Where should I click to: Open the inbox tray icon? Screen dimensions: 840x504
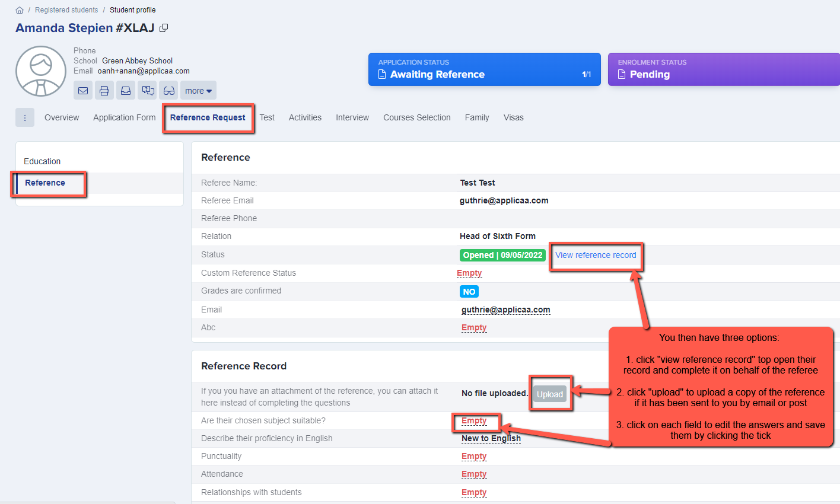tap(126, 91)
